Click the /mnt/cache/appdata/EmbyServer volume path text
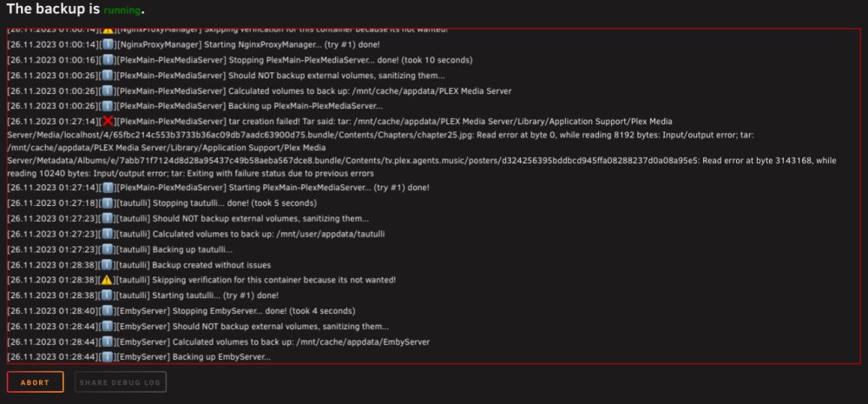Screen dimensions: 868x404 363,342
